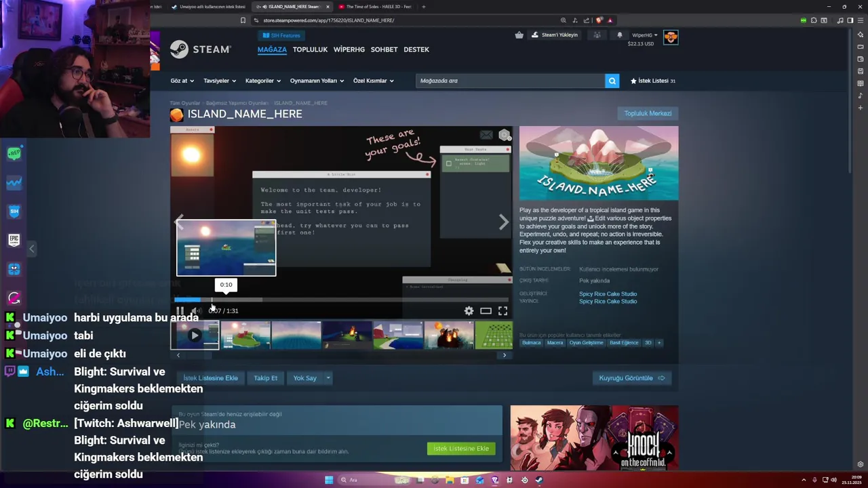Open developer link Spicy Rice Cake Studio

[x=608, y=294]
